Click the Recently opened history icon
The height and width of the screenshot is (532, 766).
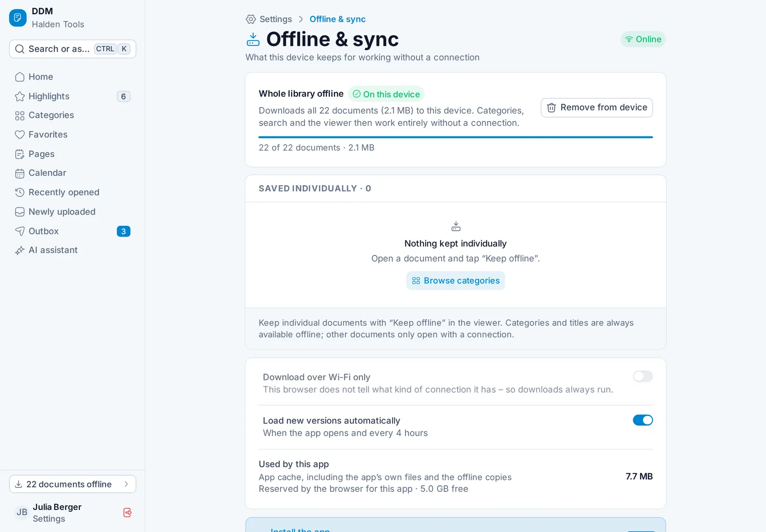(20, 192)
